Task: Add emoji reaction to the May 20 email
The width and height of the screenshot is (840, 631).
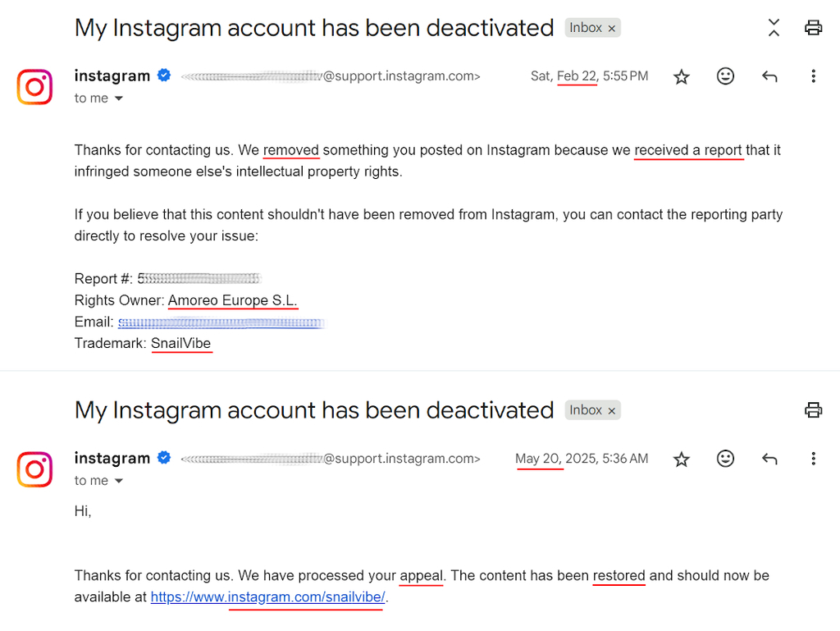Action: [x=725, y=459]
